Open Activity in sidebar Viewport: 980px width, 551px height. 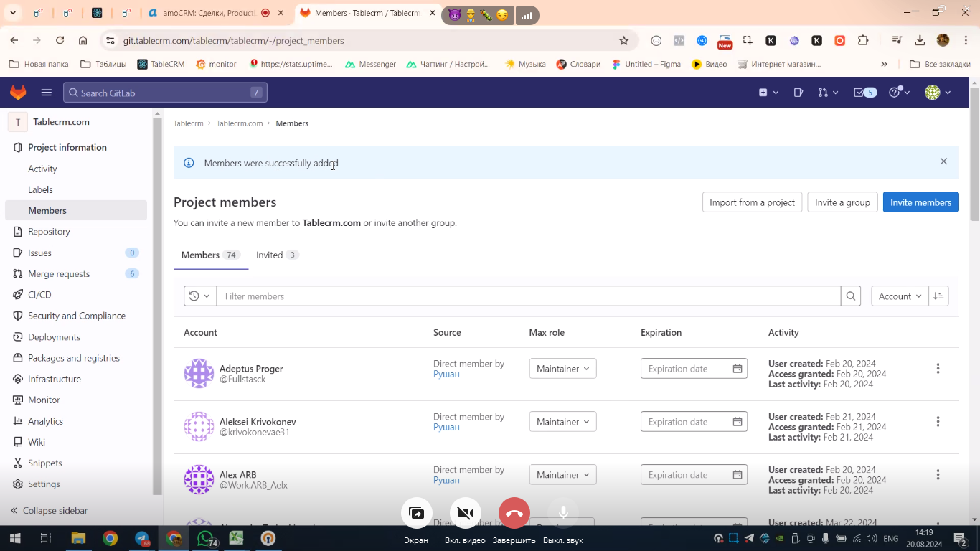tap(76, 169)
